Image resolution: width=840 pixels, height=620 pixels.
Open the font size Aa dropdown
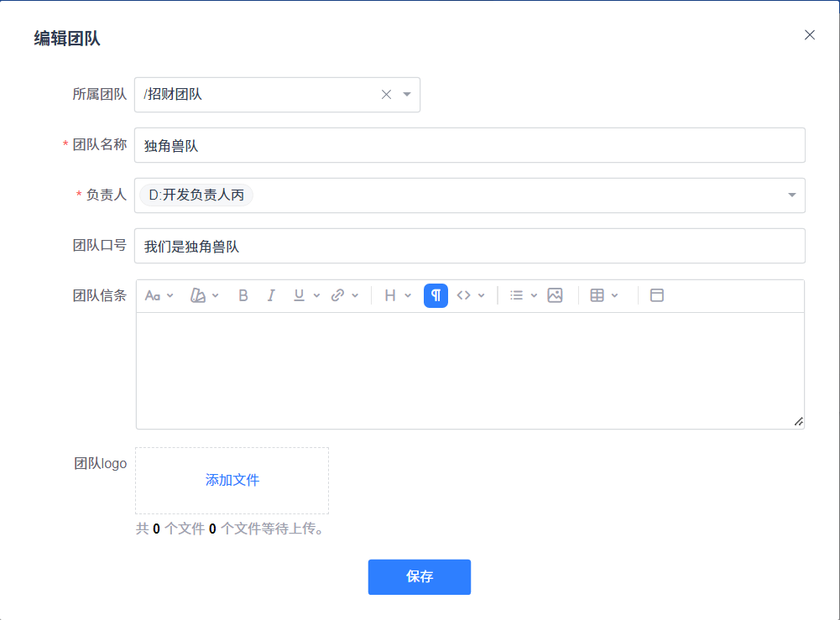click(x=153, y=295)
